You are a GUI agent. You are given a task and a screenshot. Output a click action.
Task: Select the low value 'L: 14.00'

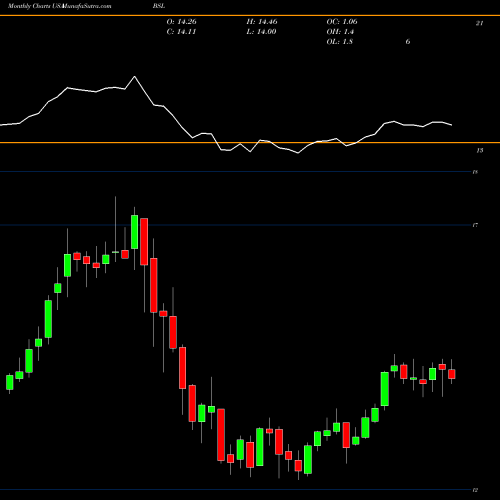[261, 32]
